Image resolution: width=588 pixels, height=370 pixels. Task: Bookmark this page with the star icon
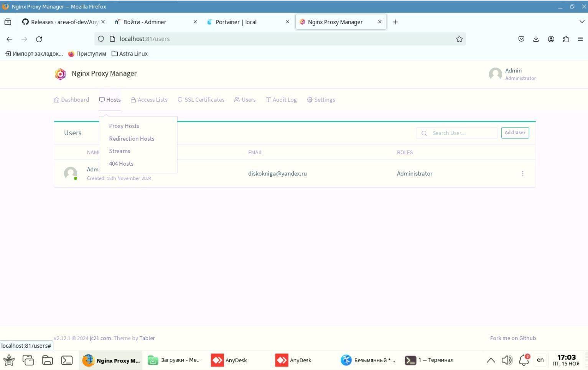[459, 39]
